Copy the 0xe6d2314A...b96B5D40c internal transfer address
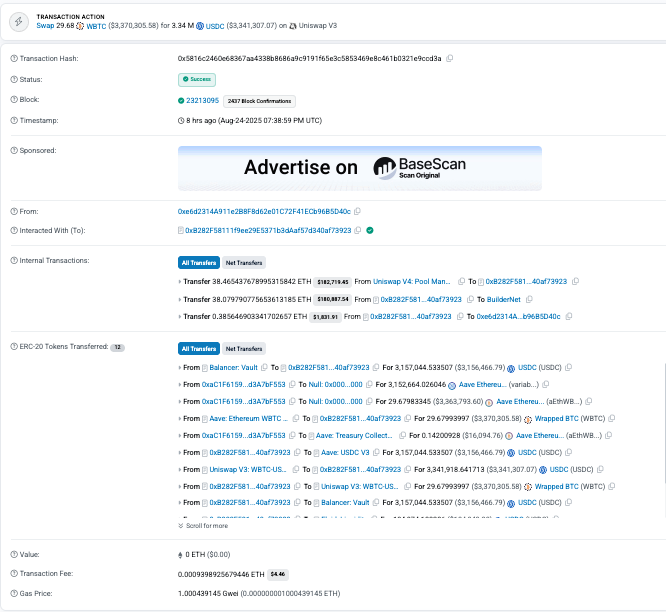 [x=569, y=316]
